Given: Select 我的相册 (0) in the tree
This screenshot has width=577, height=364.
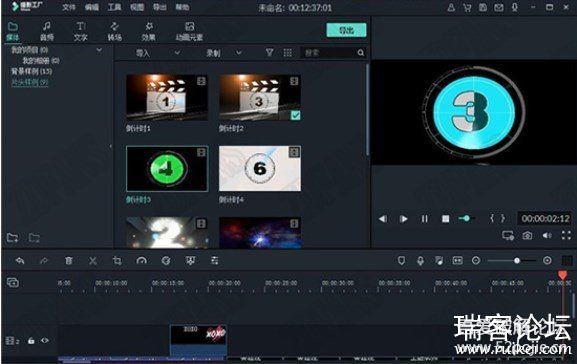Looking at the screenshot, I should (x=41, y=60).
